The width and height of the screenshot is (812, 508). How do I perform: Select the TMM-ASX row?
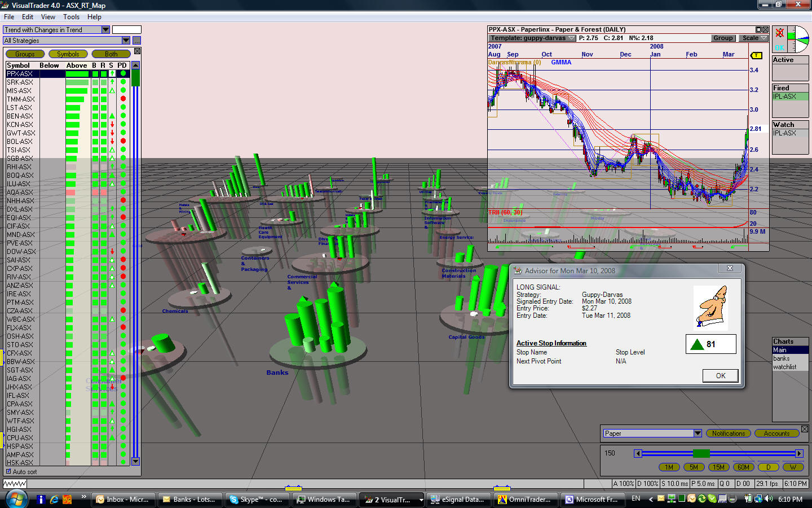(x=68, y=99)
